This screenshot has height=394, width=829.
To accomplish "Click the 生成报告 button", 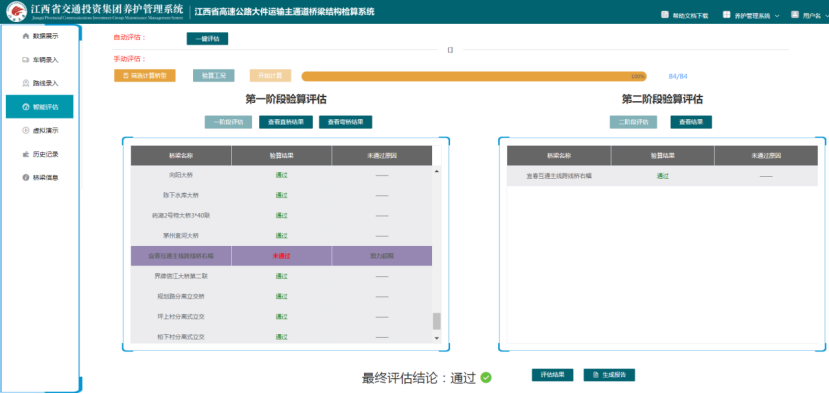I will [x=609, y=375].
